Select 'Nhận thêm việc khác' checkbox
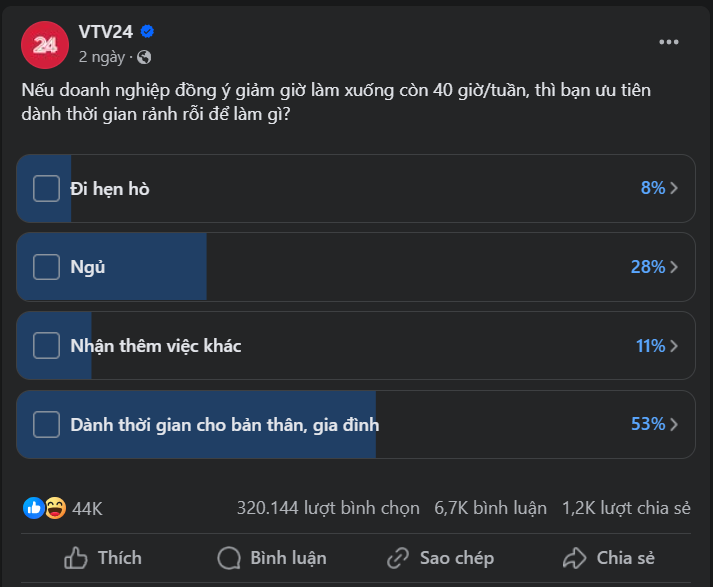The image size is (713, 587). tap(47, 346)
